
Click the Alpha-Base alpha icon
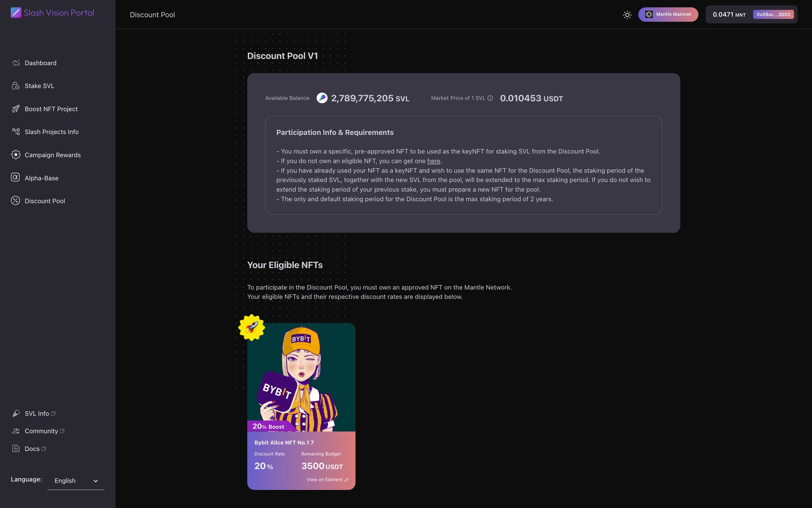(15, 178)
